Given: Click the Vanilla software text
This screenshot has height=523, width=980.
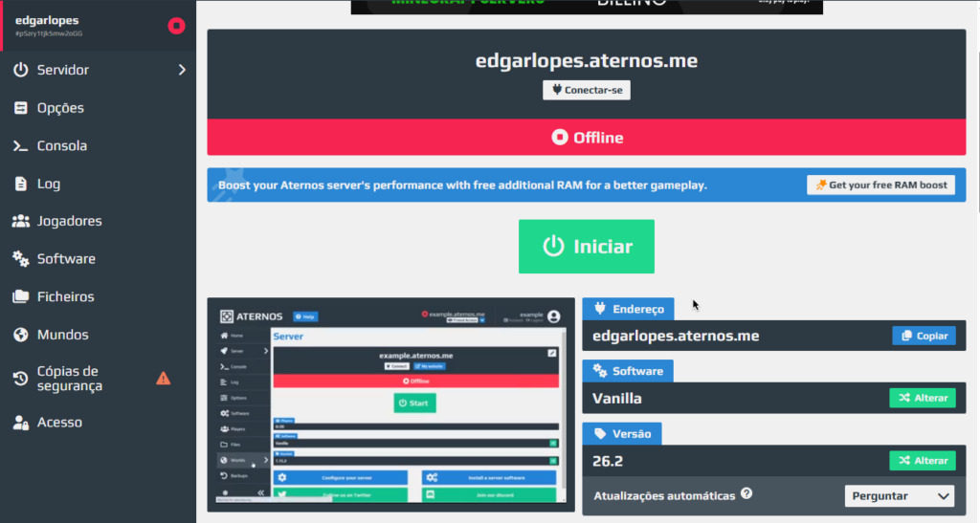Looking at the screenshot, I should 617,398.
